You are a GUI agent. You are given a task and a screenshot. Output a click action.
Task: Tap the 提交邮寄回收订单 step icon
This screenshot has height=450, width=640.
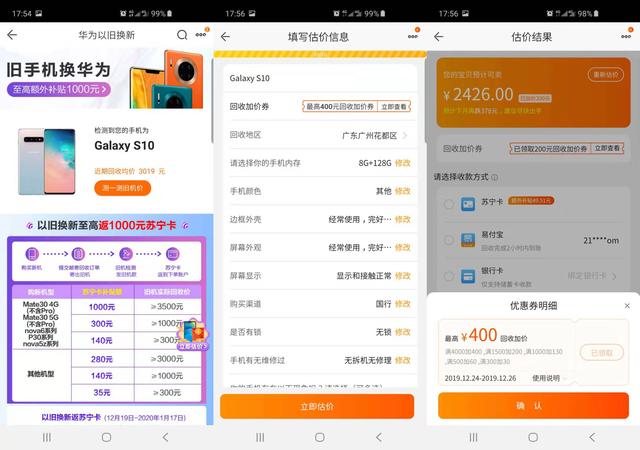tap(78, 254)
